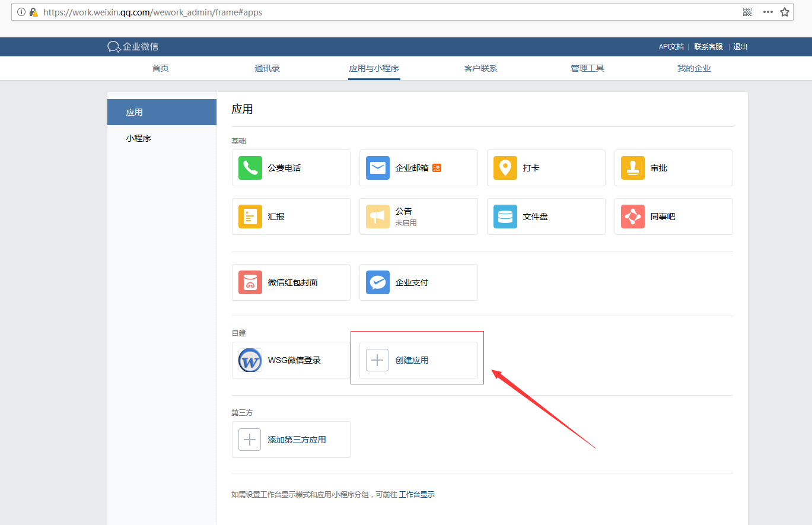Click the 同事吧 app icon
The width and height of the screenshot is (812, 525).
coord(633,217)
